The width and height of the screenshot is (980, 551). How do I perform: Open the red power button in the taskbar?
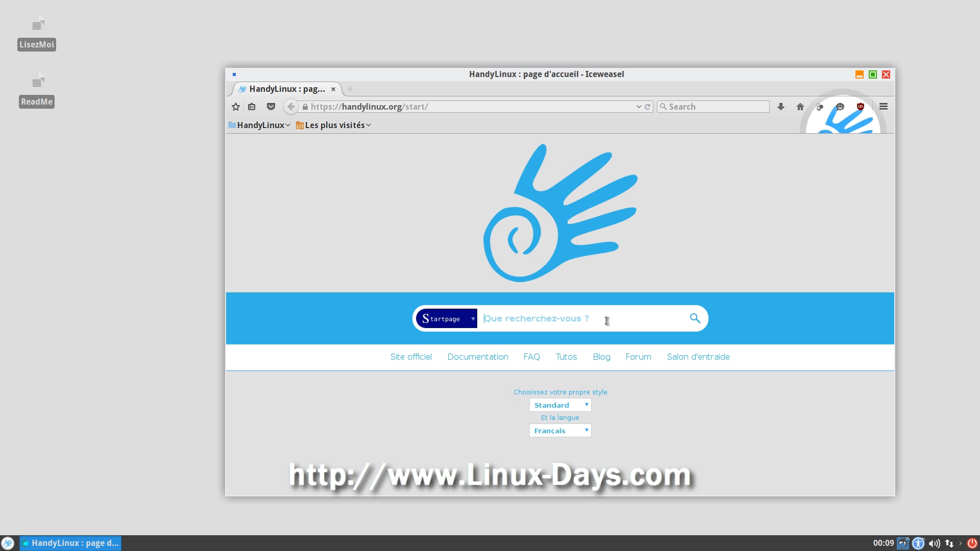click(972, 543)
